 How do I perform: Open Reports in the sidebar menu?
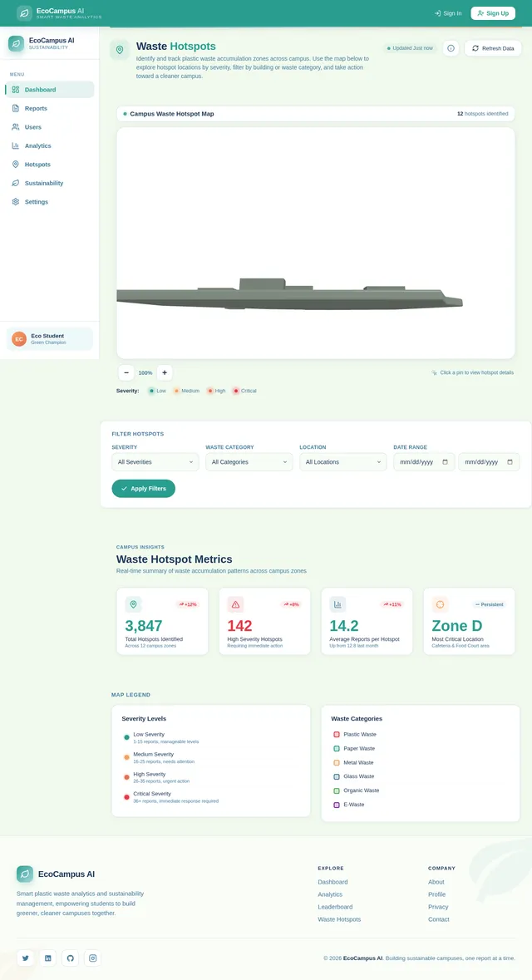click(49, 108)
